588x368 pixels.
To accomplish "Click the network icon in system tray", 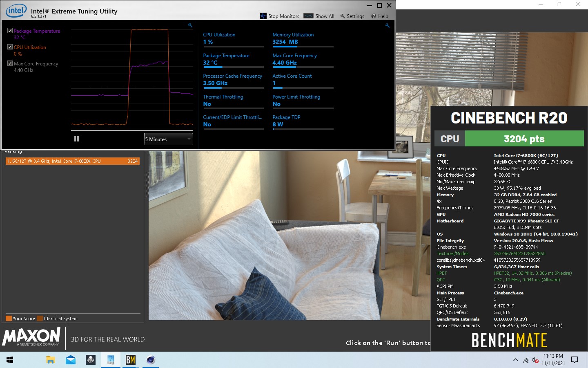I will (x=526, y=360).
